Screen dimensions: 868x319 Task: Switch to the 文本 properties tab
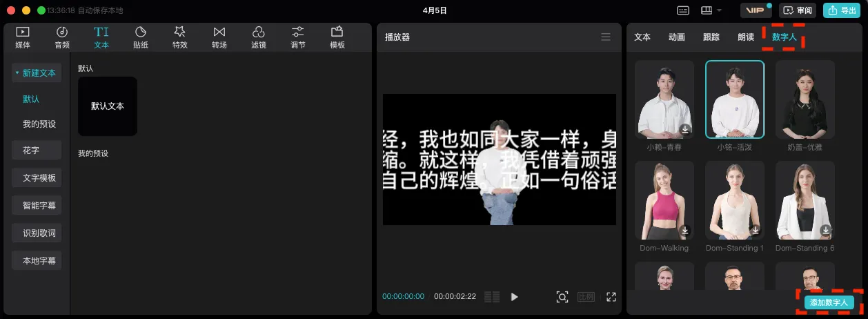pos(642,37)
